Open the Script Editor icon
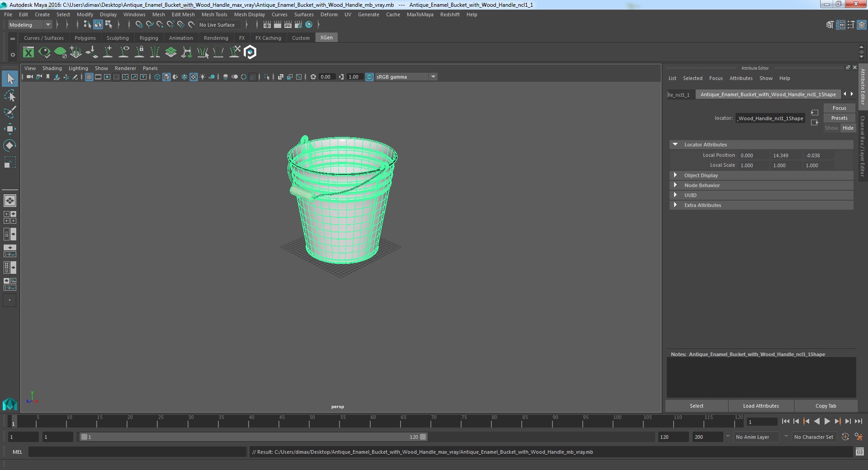 click(859, 451)
